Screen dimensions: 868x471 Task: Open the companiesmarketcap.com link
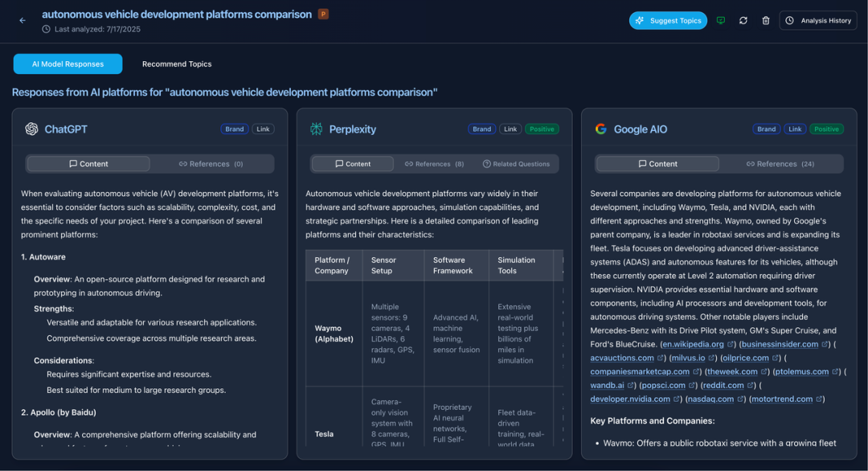[x=640, y=372]
